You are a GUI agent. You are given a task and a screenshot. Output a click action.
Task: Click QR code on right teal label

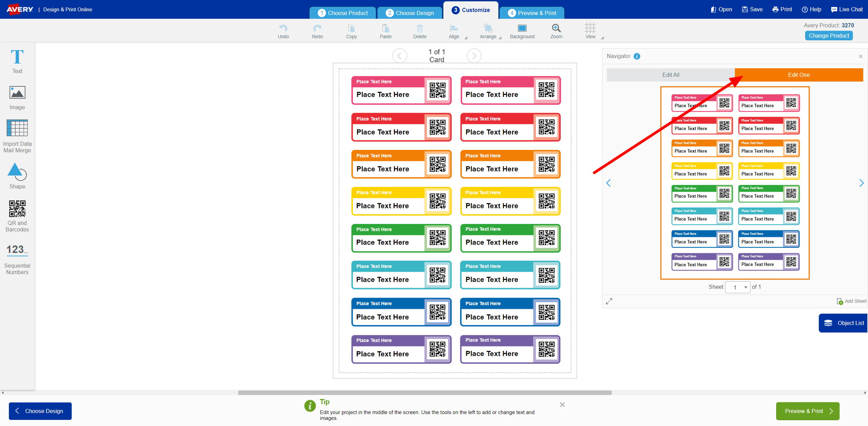click(546, 275)
